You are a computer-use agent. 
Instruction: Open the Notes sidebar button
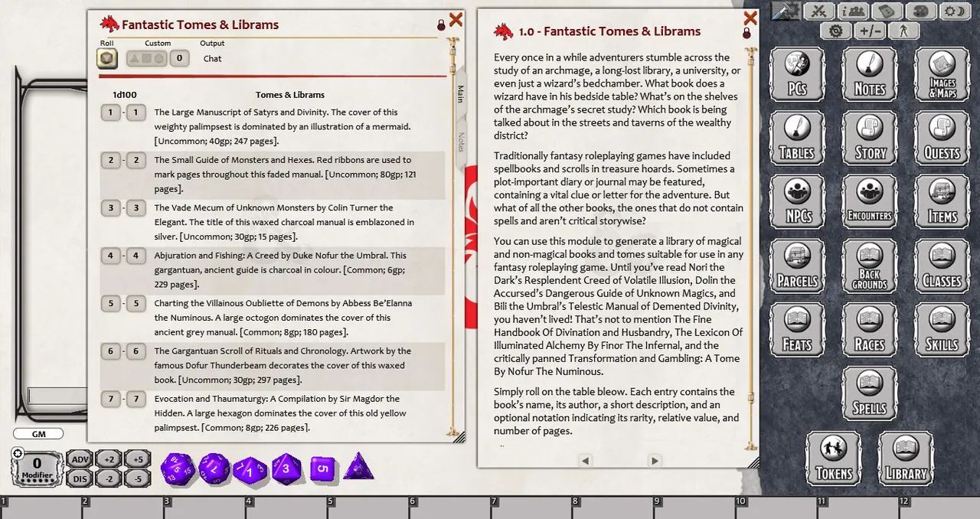coord(869,75)
